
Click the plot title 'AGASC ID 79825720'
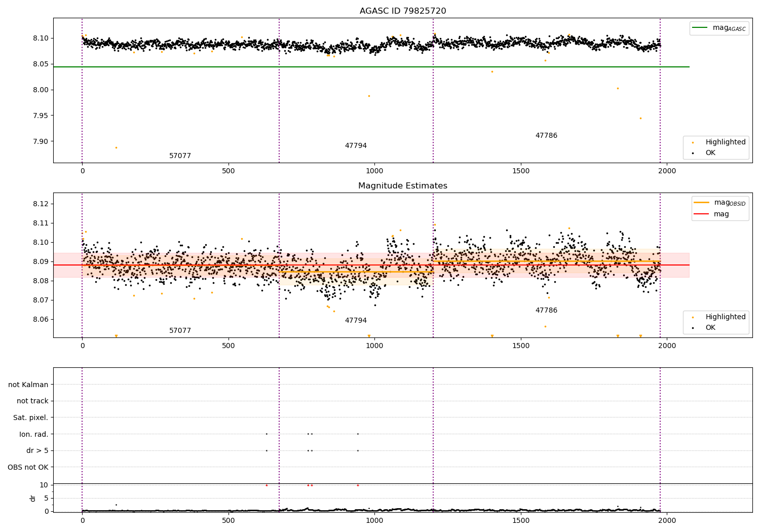click(x=403, y=11)
